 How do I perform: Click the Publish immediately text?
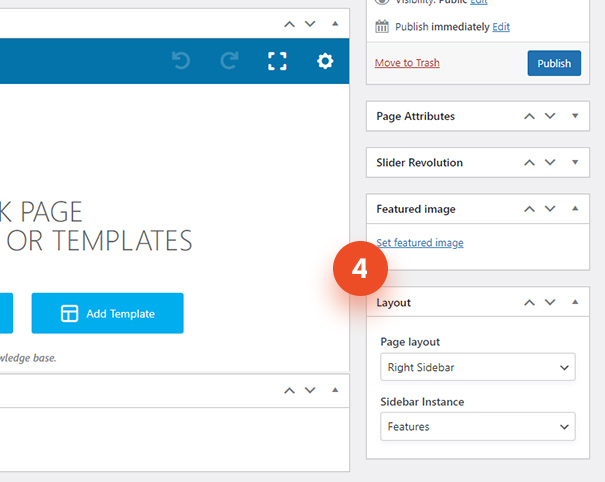[442, 27]
